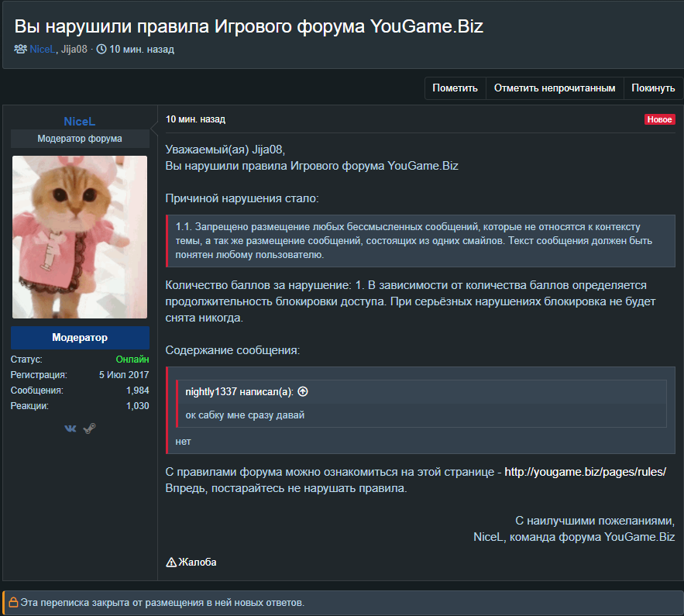Click the clock icon under the title

(x=101, y=50)
